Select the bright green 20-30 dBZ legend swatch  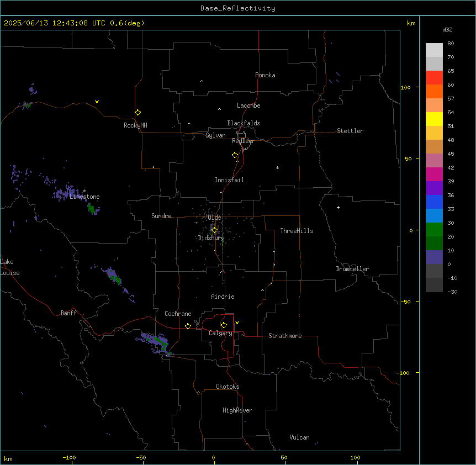[x=434, y=230]
